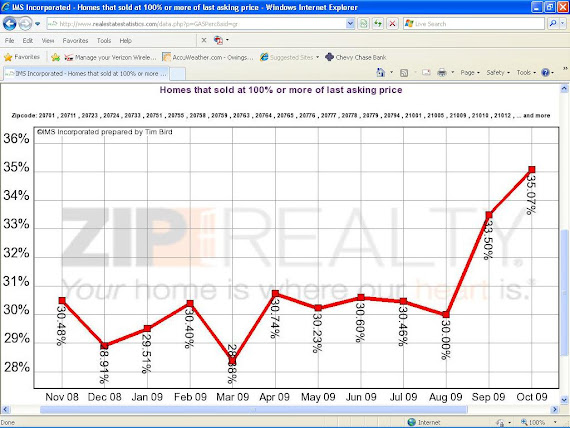570x428 pixels.
Task: Open the Favorites star button
Action: pos(22,57)
